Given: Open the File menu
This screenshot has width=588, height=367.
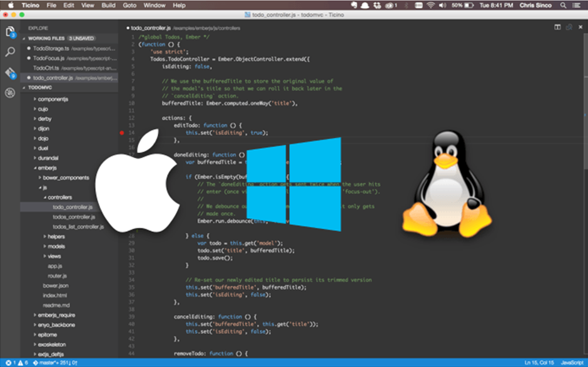Looking at the screenshot, I should tap(51, 5).
